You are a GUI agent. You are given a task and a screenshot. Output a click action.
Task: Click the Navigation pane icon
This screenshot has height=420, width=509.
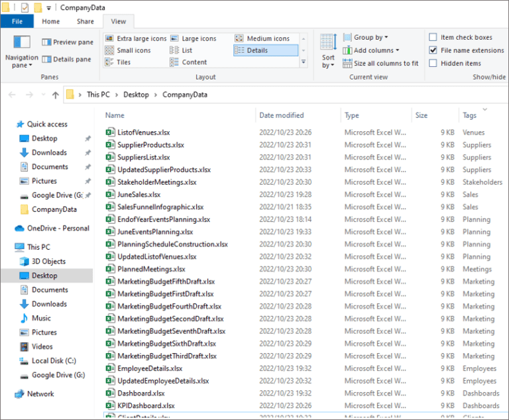pos(22,44)
